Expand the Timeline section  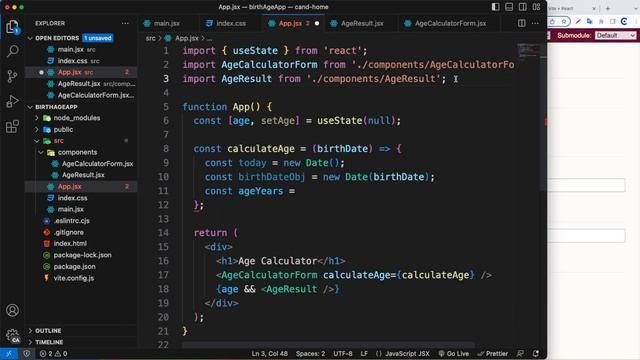[x=49, y=342]
